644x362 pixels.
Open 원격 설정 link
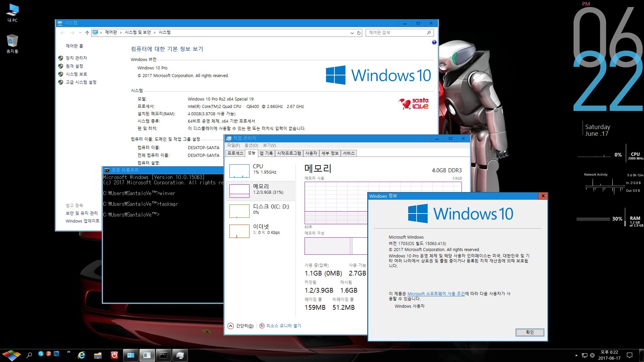(74, 66)
